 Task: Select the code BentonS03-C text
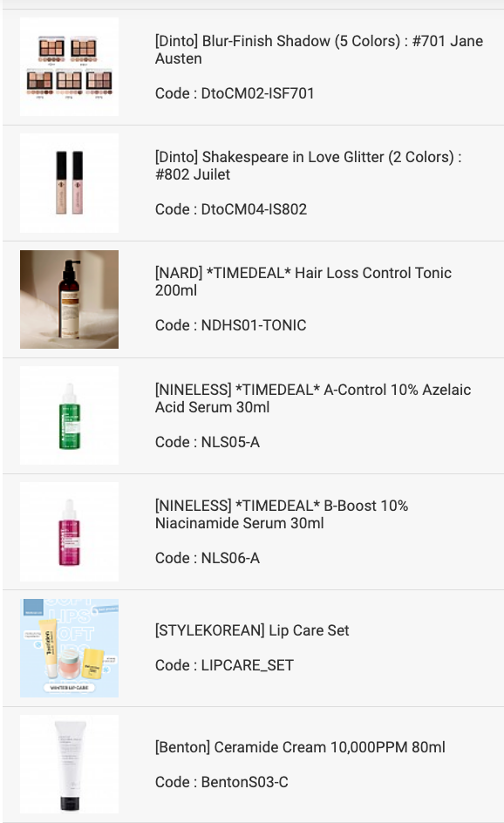pyautogui.click(x=221, y=782)
